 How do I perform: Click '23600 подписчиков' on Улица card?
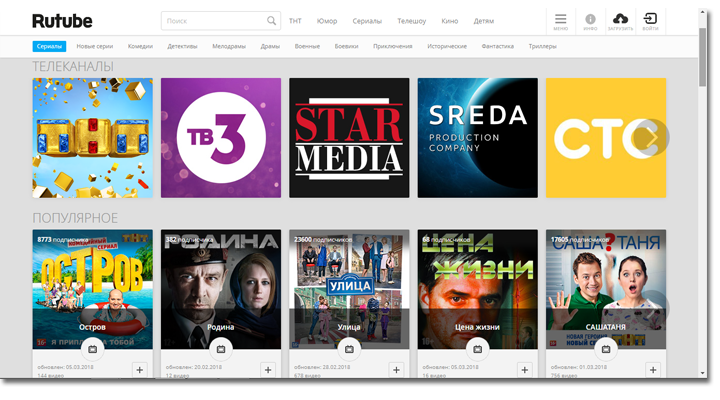tap(323, 240)
